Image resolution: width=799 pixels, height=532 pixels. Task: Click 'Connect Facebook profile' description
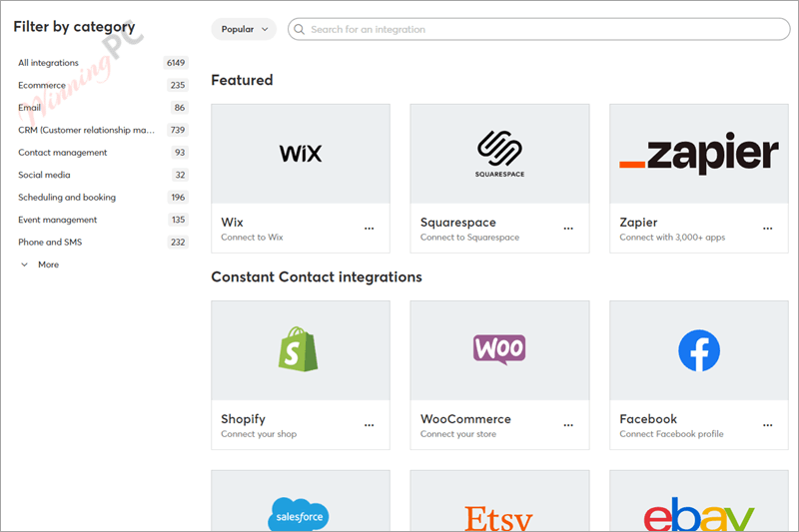(671, 434)
